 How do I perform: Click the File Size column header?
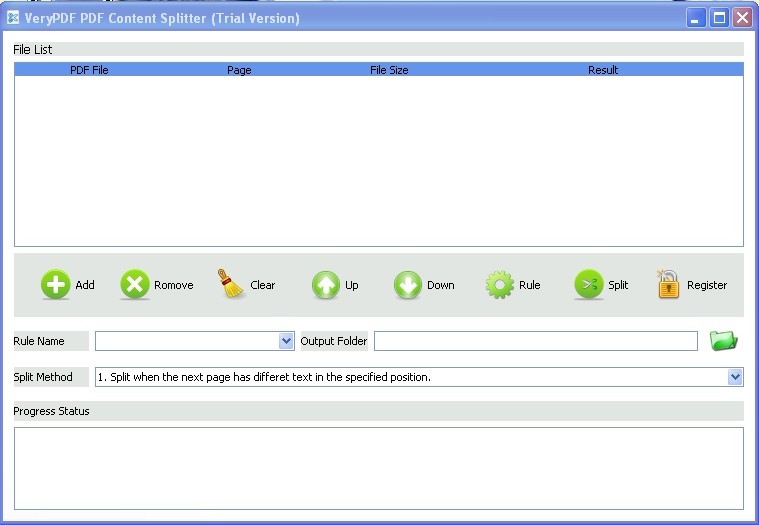[x=389, y=70]
